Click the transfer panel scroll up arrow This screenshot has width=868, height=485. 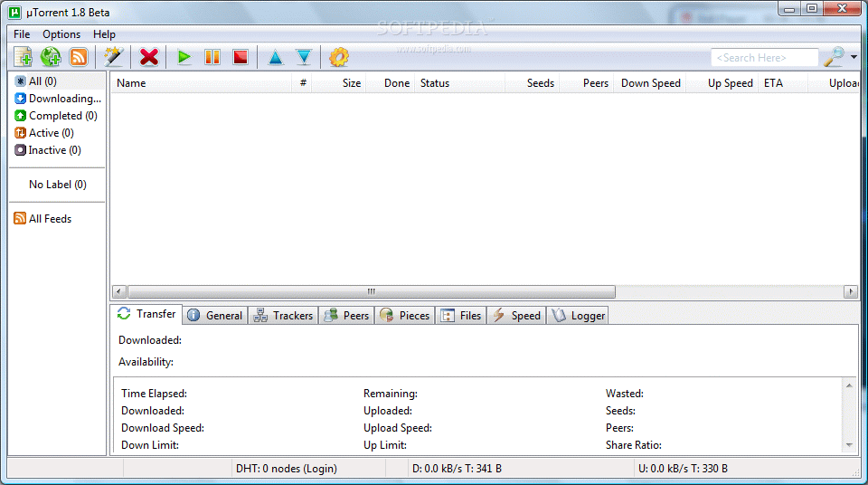(x=849, y=385)
